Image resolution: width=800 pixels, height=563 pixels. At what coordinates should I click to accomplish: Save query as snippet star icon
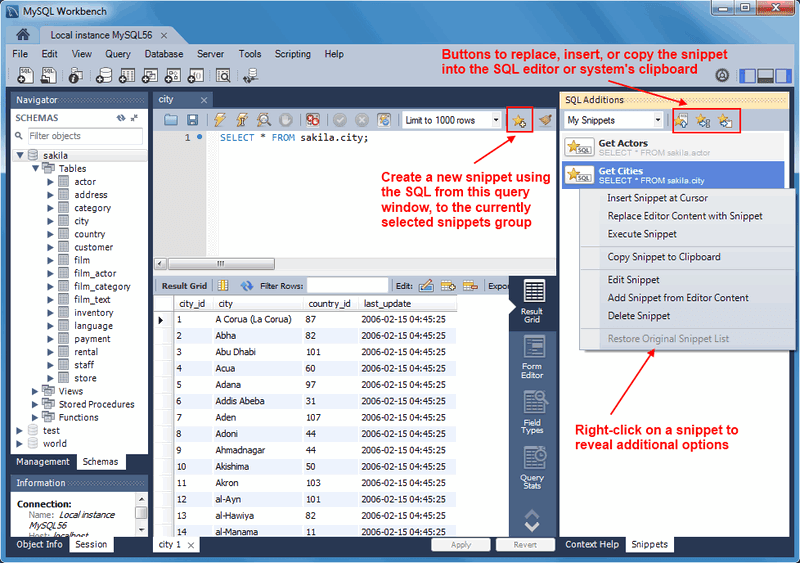[x=519, y=120]
